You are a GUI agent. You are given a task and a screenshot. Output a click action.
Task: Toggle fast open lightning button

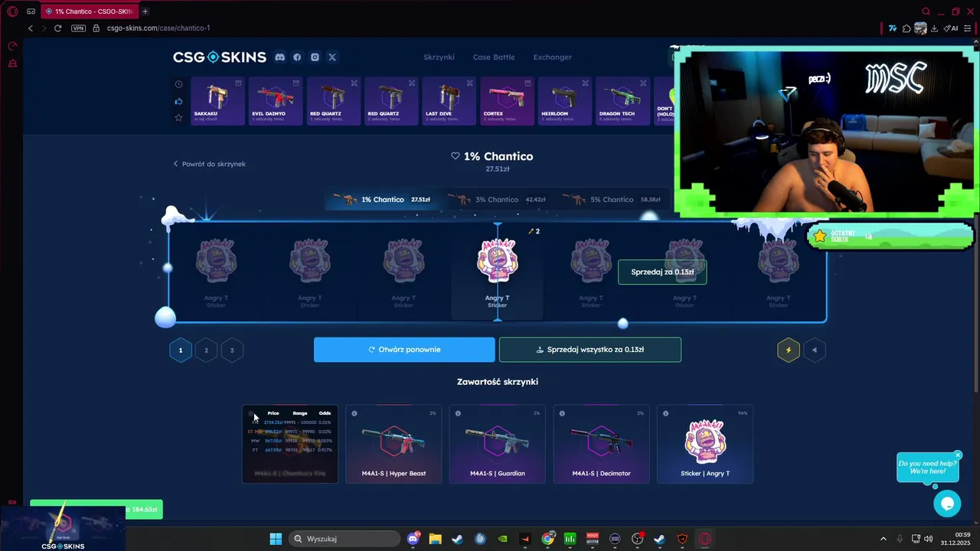(789, 350)
